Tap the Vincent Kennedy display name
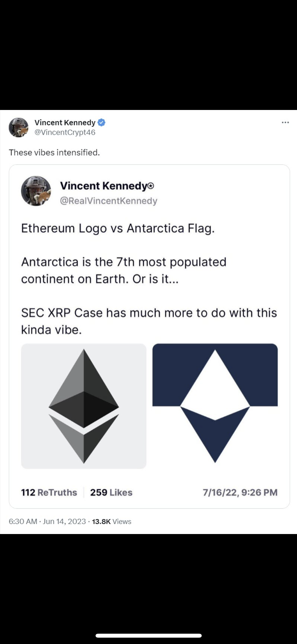The height and width of the screenshot is (644, 297). click(x=65, y=122)
